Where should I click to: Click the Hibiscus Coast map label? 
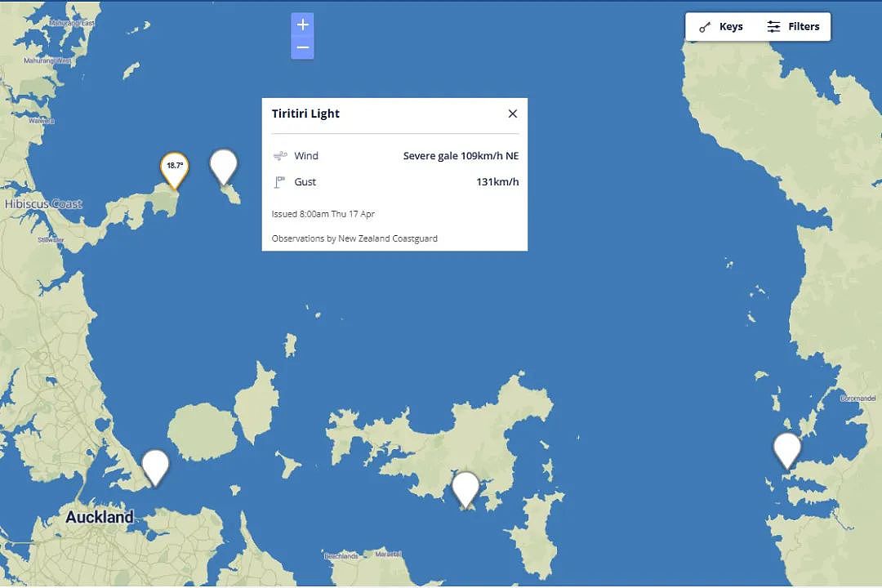43,203
